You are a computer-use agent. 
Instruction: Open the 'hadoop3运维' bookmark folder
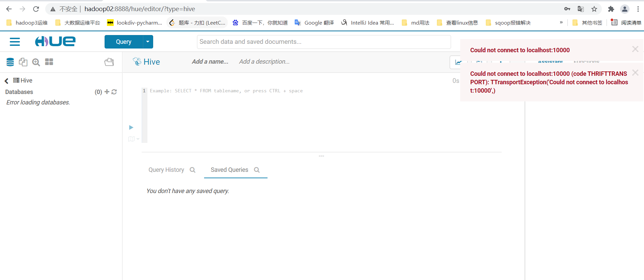click(x=27, y=23)
